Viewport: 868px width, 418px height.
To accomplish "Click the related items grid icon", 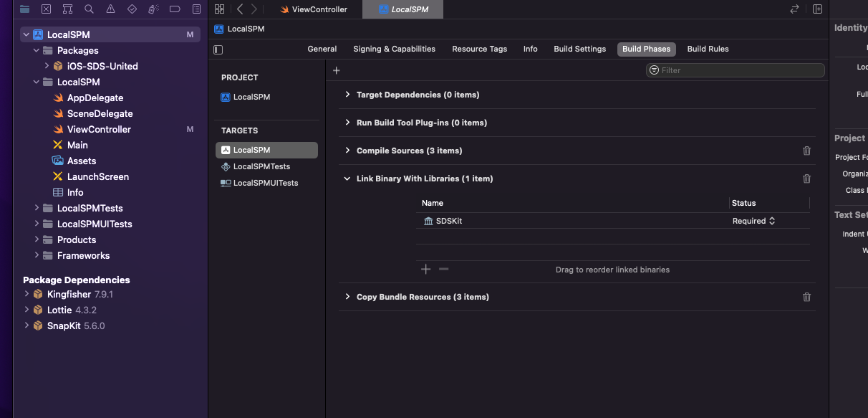I will [x=220, y=9].
